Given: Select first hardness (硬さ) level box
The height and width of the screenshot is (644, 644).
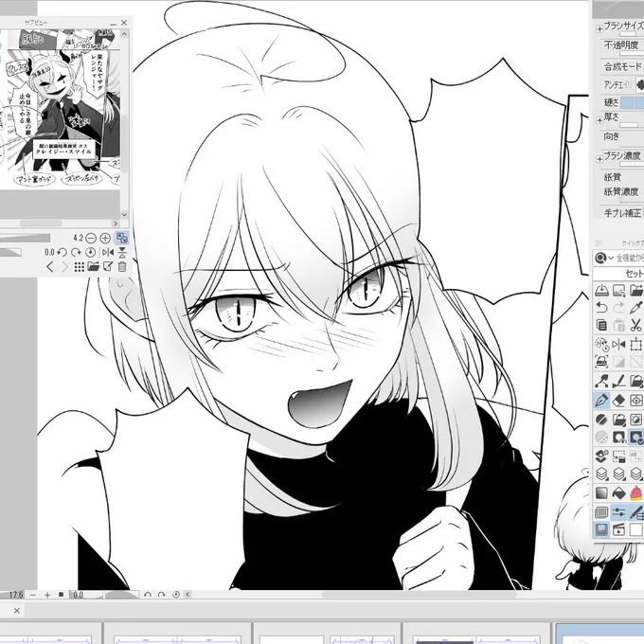Looking at the screenshot, I should point(627,102).
